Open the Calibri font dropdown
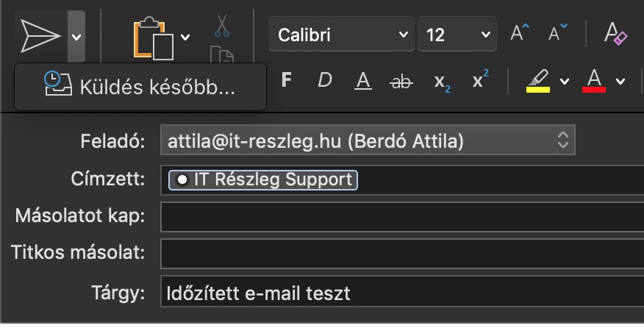The width and height of the screenshot is (644, 328). (x=341, y=35)
